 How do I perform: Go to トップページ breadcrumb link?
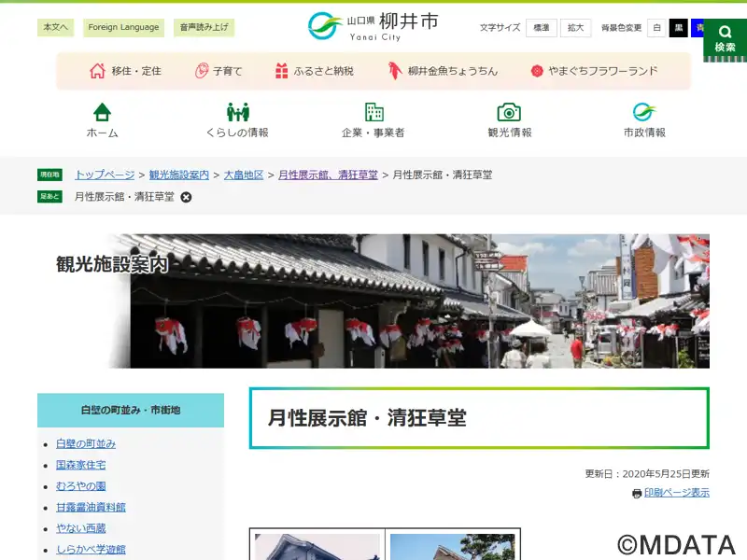[x=105, y=175]
